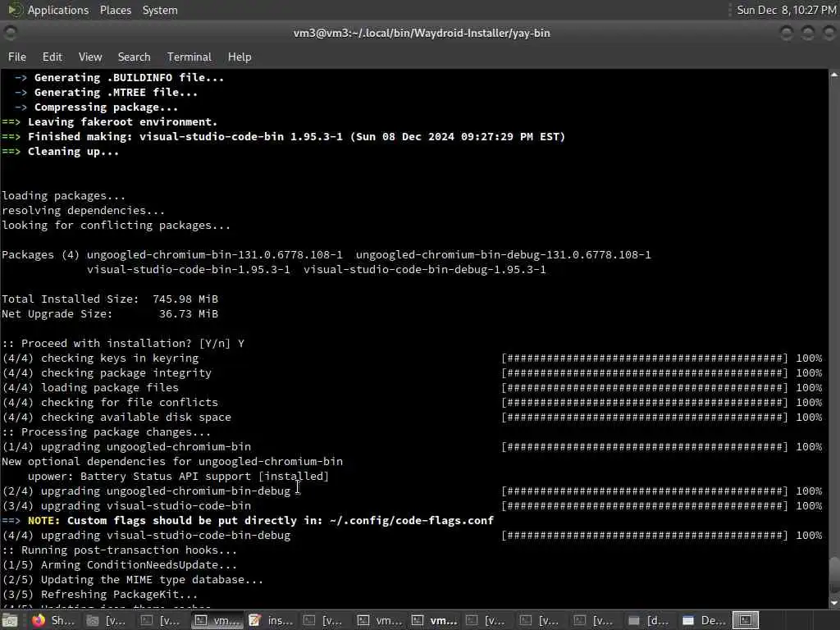Viewport: 840px width, 630px height.
Task: Click the 'Finished making: visual-studio-code-bin' line
Action: coord(283,137)
